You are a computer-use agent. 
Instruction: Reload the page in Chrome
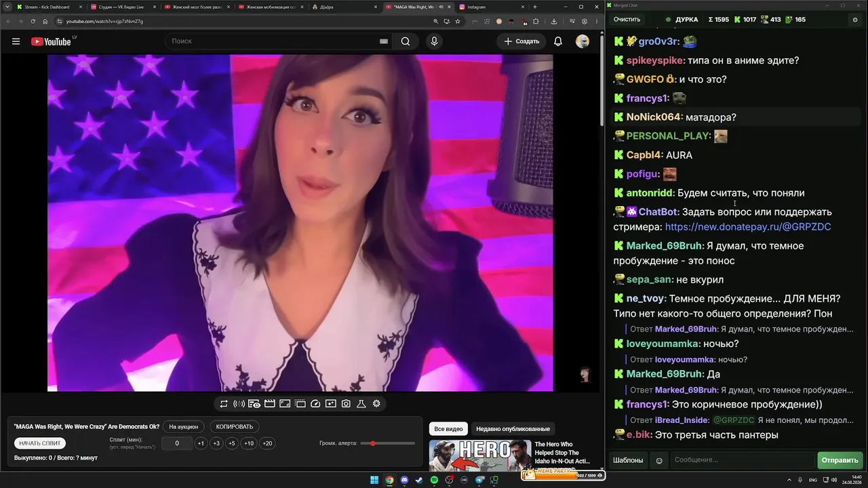pyautogui.click(x=33, y=21)
